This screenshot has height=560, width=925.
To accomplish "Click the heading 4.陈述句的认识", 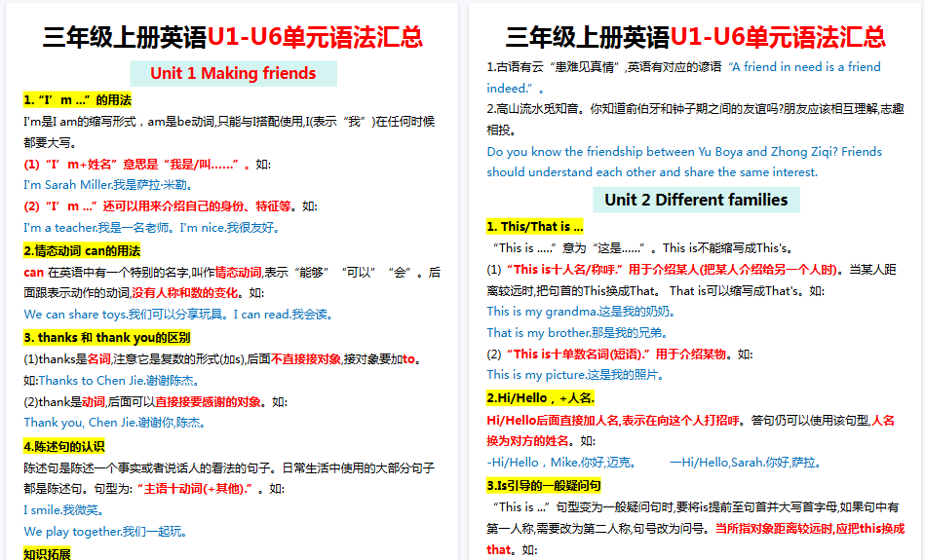I will click(x=64, y=446).
